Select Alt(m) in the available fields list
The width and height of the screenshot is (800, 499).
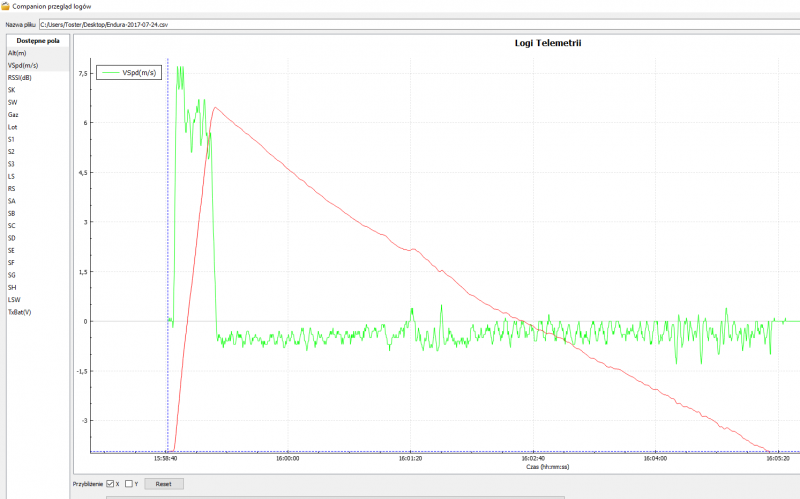pos(17,53)
